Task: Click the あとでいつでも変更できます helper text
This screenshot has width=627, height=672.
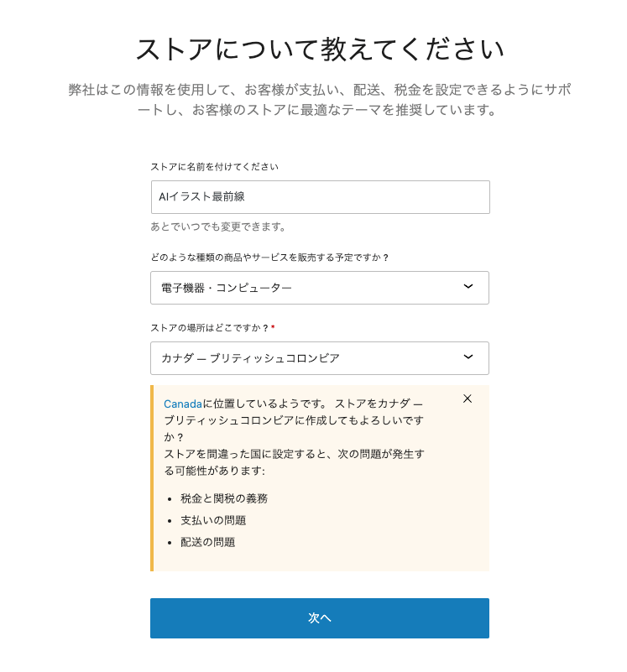Action: tap(218, 227)
